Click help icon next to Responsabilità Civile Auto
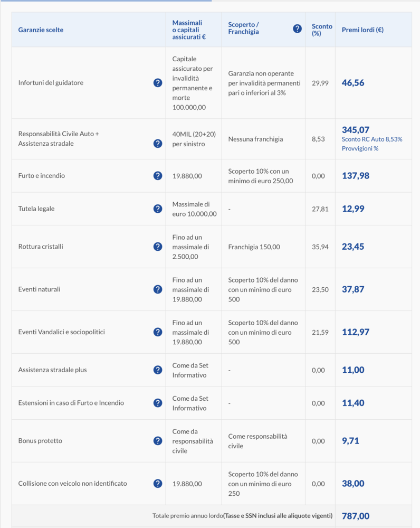The height and width of the screenshot is (528, 420). click(x=157, y=144)
